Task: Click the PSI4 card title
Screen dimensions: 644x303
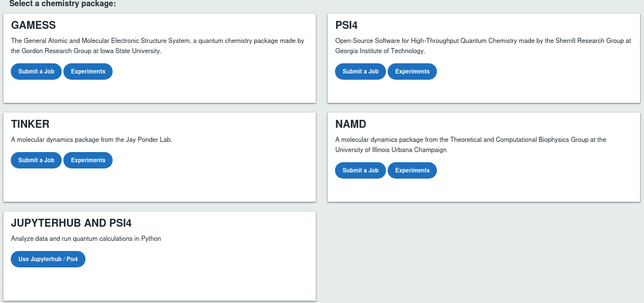Action: [x=346, y=25]
